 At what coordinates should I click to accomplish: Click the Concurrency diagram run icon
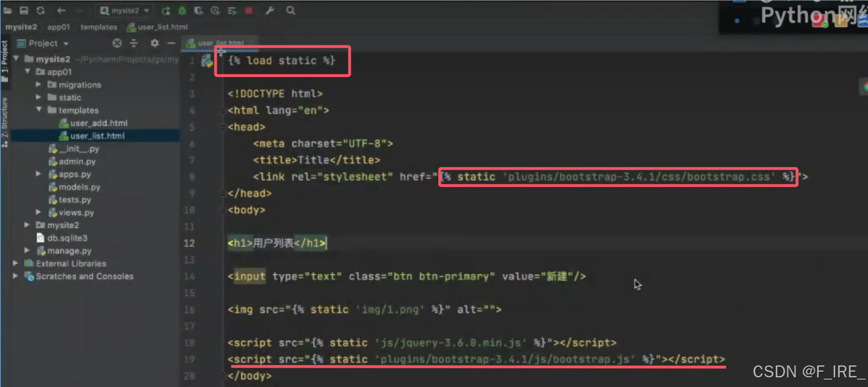(x=231, y=10)
